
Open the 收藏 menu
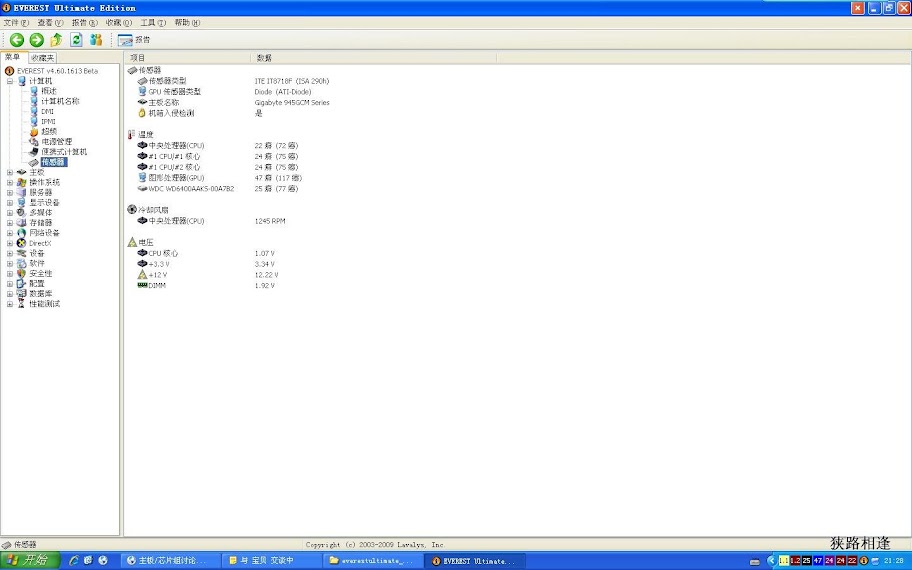click(119, 23)
